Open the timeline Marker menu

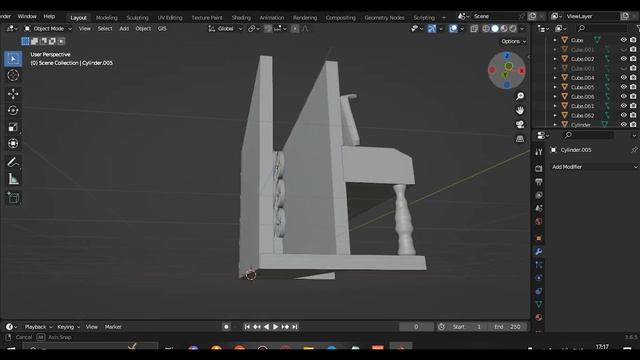[x=113, y=327]
